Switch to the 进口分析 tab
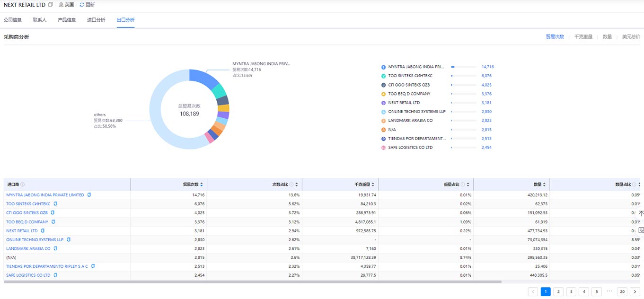This screenshot has width=644, height=299. tap(96, 20)
